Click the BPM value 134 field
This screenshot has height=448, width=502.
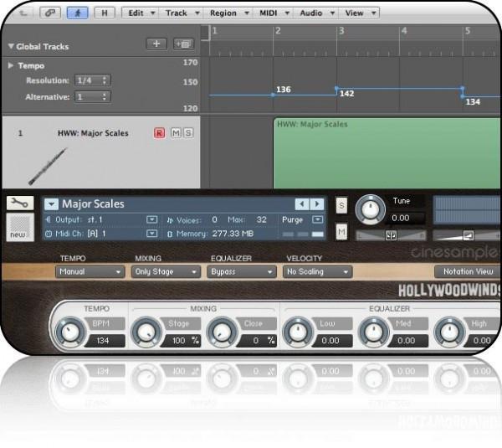[105, 340]
